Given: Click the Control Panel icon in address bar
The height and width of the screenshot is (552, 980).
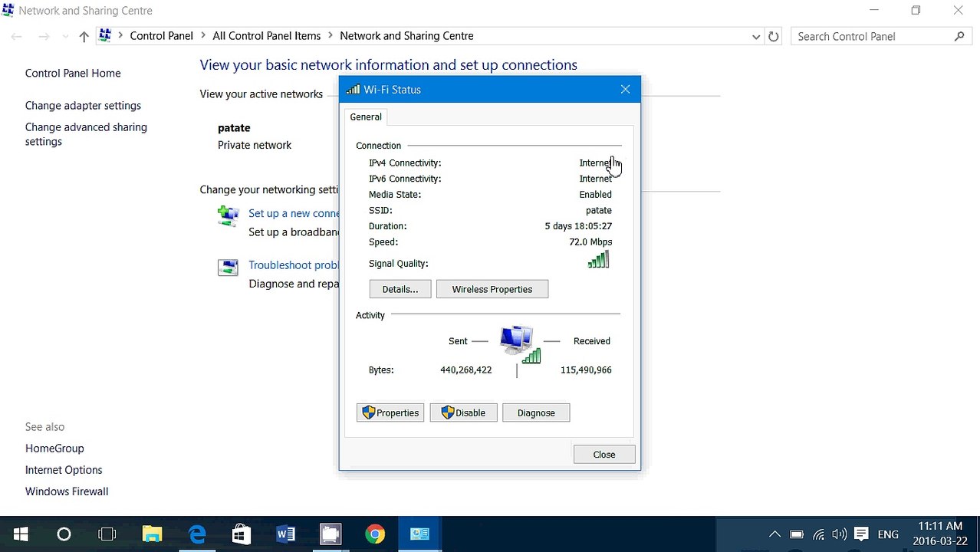Looking at the screenshot, I should (105, 35).
